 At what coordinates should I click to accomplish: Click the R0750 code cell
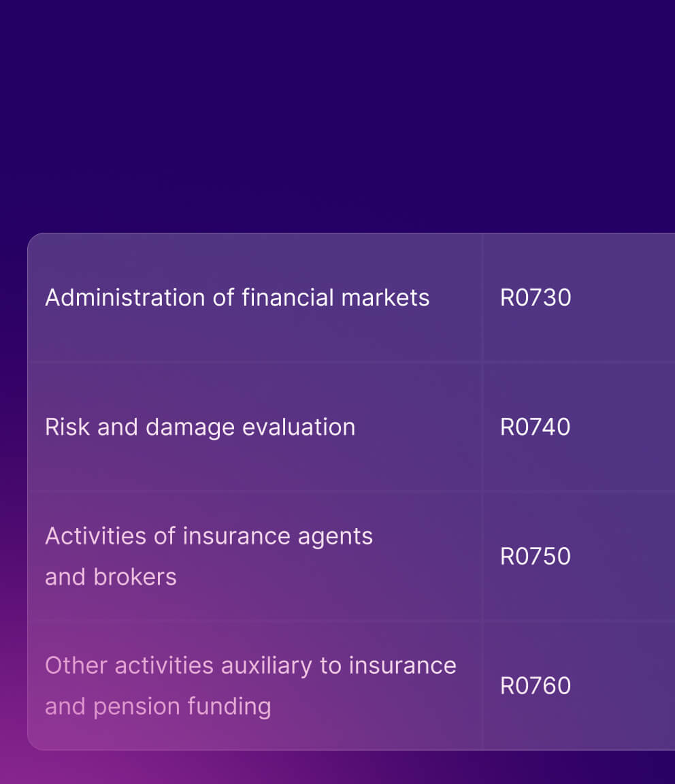[535, 557]
